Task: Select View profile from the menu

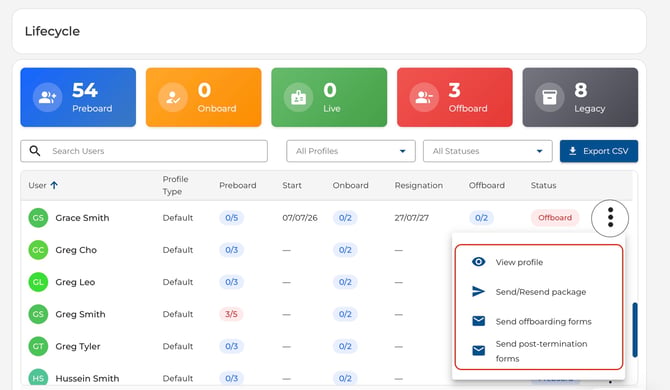Action: pyautogui.click(x=539, y=262)
